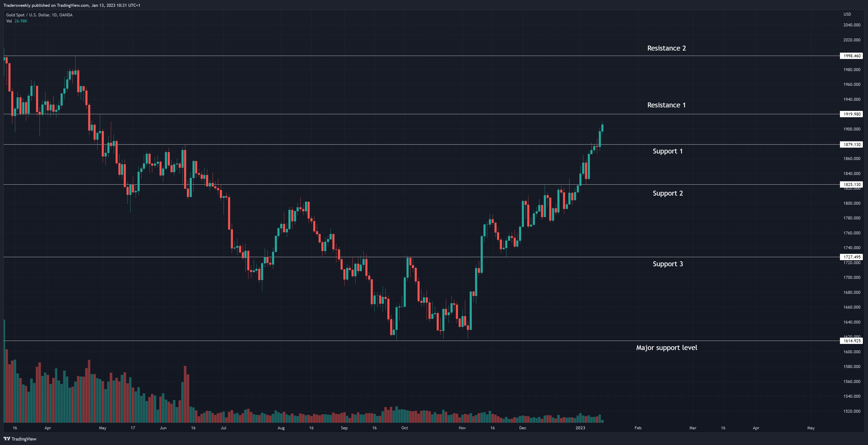The height and width of the screenshot is (445, 868).
Task: Click the 1700.000 price axis label
Action: [x=851, y=277]
